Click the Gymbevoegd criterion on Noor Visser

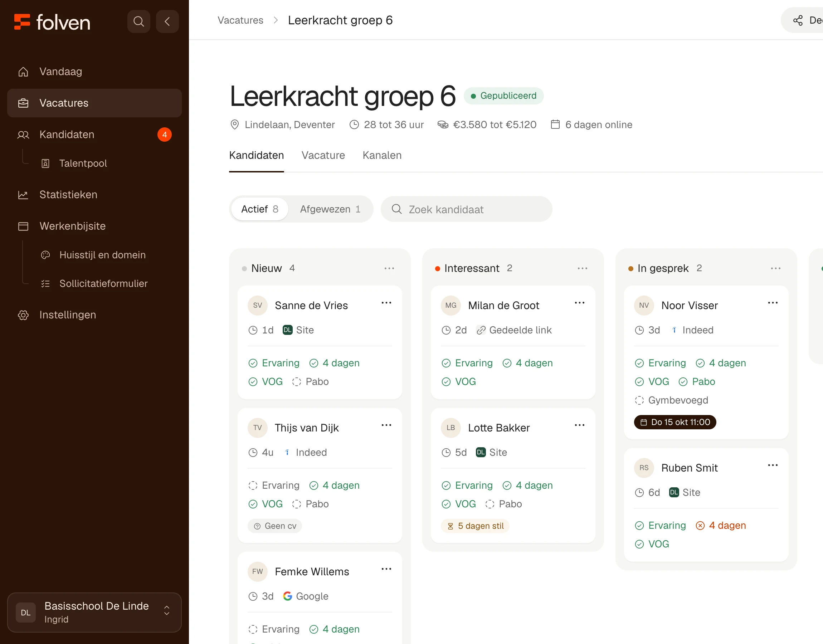(671, 400)
